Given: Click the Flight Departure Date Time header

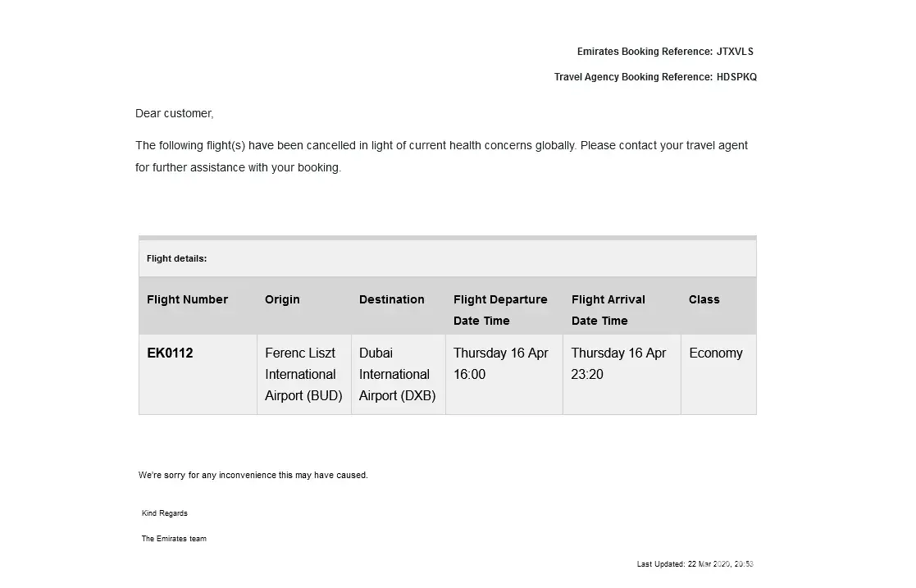Looking at the screenshot, I should [500, 309].
